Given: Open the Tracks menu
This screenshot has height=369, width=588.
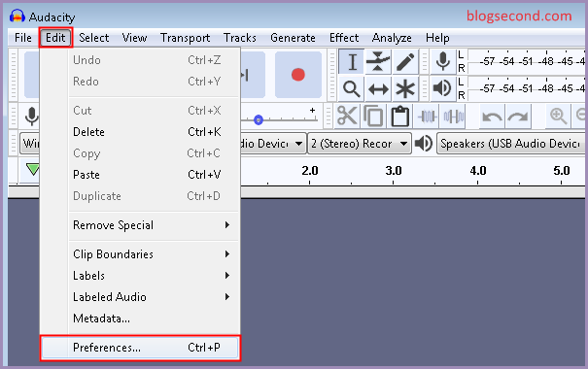Looking at the screenshot, I should 240,38.
